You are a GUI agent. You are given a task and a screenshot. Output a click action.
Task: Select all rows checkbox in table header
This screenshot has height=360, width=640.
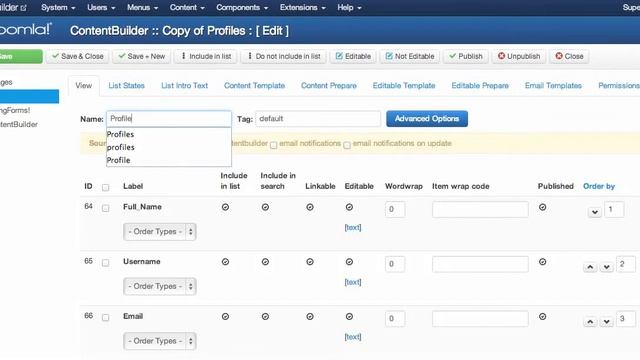106,188
